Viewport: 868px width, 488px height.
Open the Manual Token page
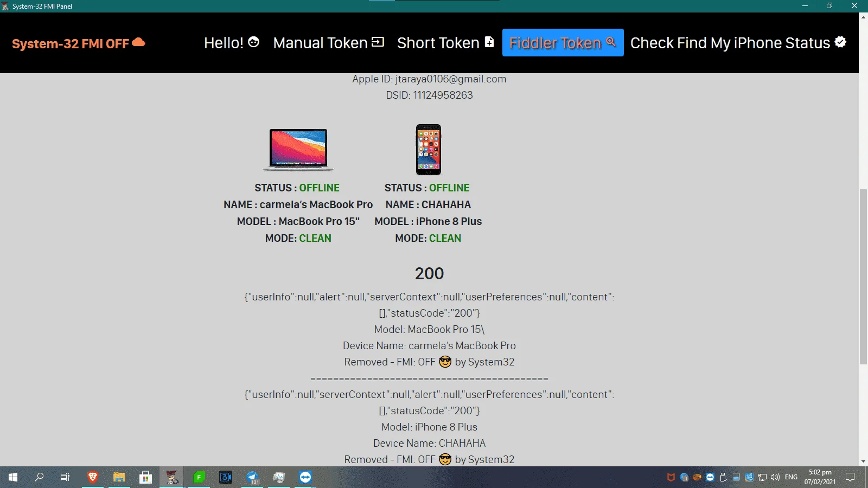(329, 43)
